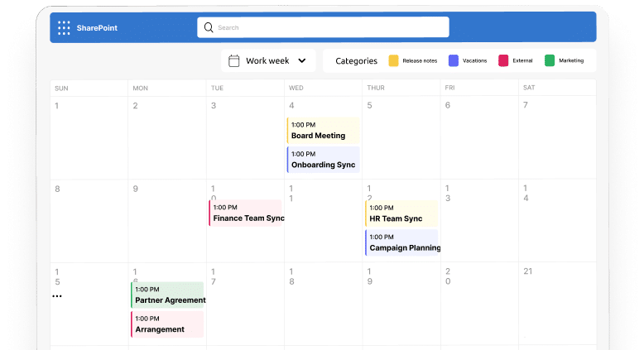Open the HR Team Sync event

401,213
